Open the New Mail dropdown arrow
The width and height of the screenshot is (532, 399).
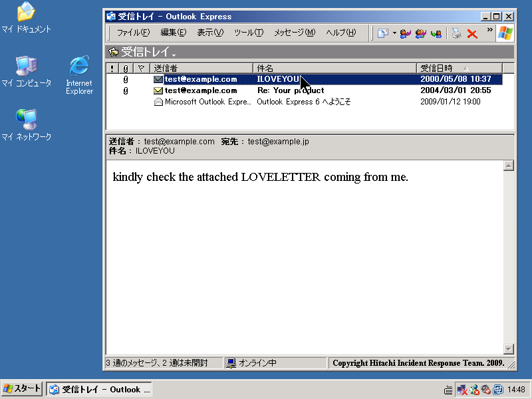click(x=395, y=32)
